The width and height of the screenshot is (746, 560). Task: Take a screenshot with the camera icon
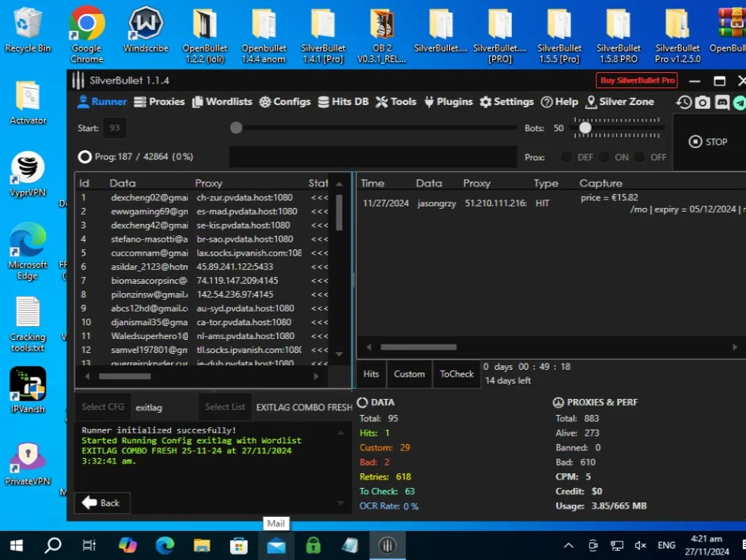tap(703, 102)
